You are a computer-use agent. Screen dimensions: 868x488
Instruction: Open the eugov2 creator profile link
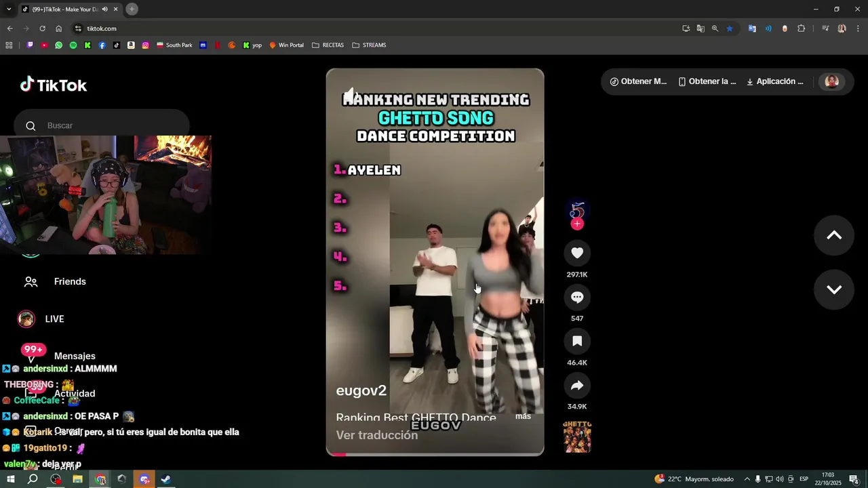[x=361, y=390]
